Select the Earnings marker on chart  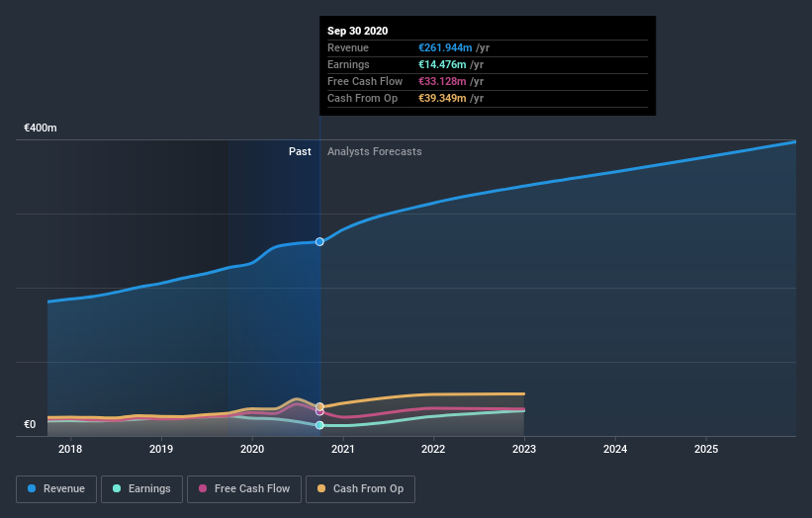[x=319, y=425]
